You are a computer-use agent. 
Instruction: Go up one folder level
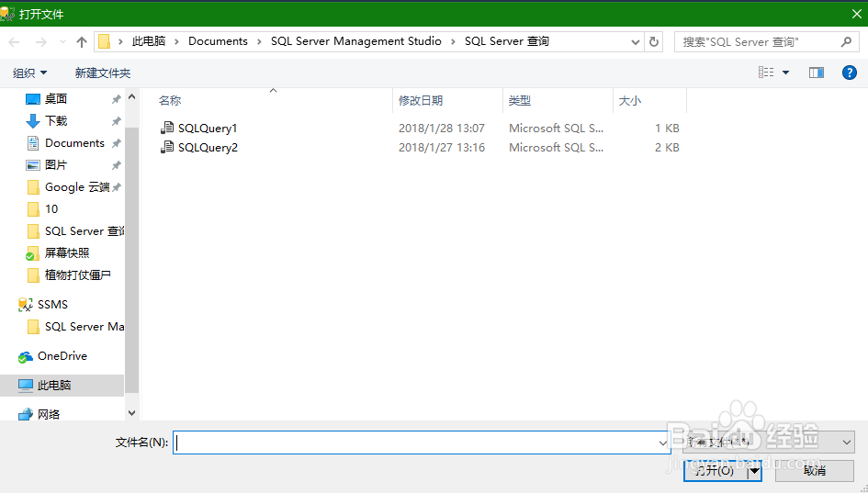pos(82,42)
